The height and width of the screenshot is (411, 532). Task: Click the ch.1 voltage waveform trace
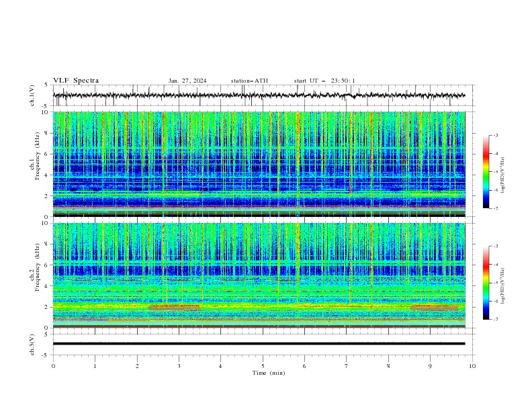(x=259, y=95)
